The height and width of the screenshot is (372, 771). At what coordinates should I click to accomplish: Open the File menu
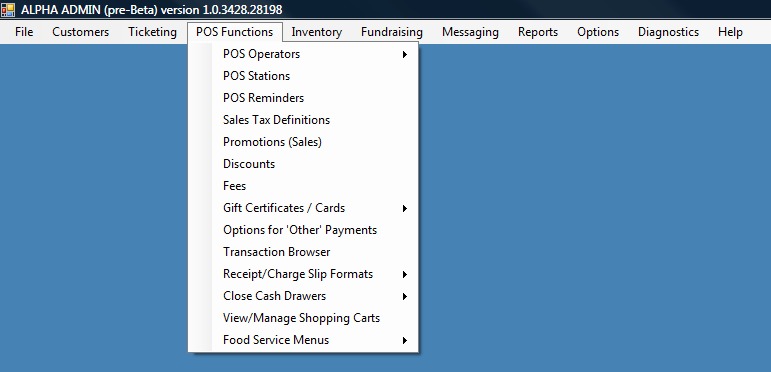coord(24,32)
